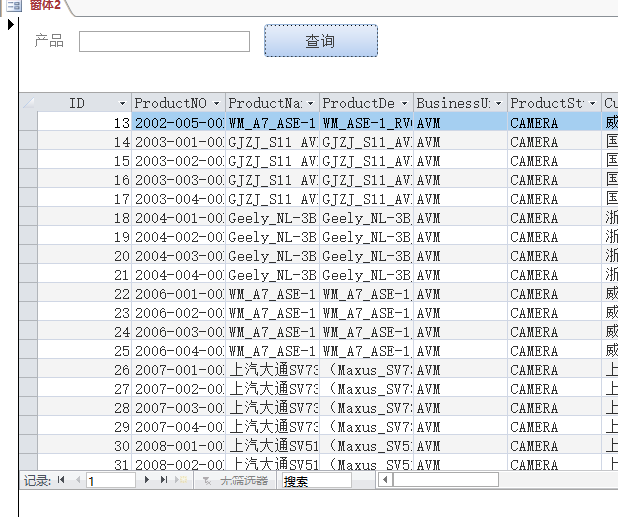Image resolution: width=618 pixels, height=517 pixels.
Task: Click AVM cell in row ID 22
Action: tap(460, 294)
